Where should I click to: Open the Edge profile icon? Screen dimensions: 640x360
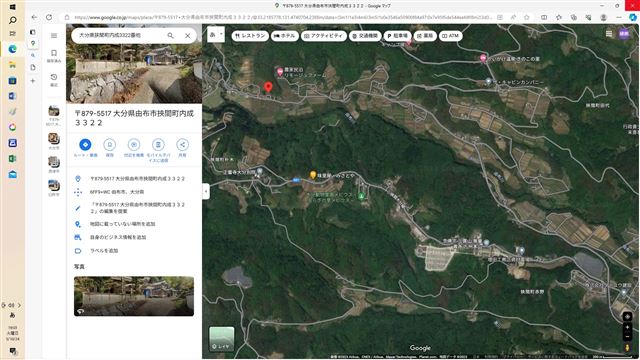tap(603, 18)
